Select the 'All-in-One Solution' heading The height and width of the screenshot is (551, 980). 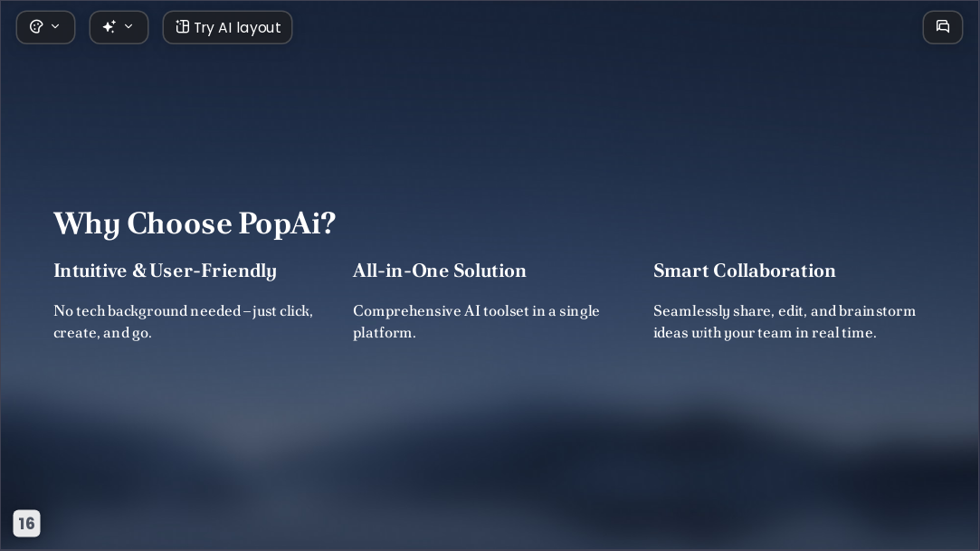coord(440,271)
